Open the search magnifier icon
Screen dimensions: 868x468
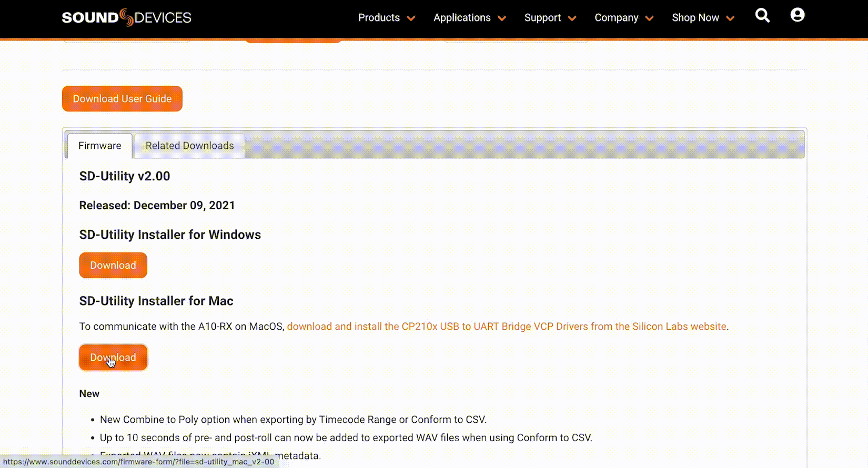(x=762, y=16)
